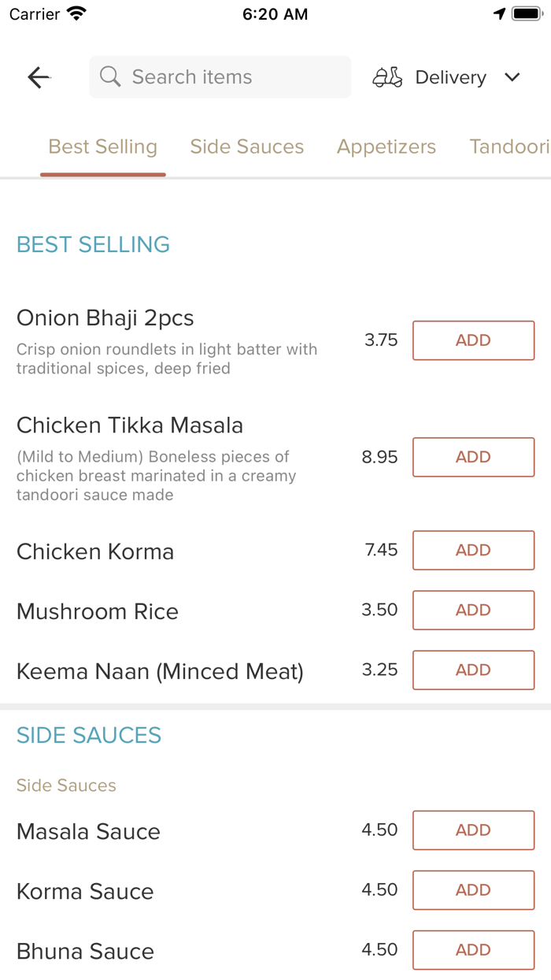The width and height of the screenshot is (551, 980).
Task: Switch to the Side Sauces tab
Action: 247,147
